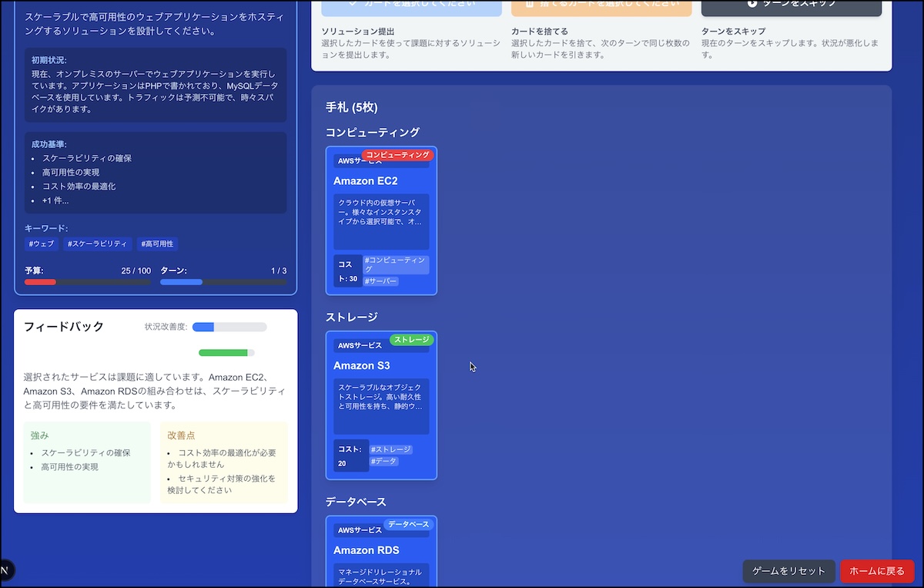Click the #データ tag on S3 card
Screen dimensions: 924x588
383,461
